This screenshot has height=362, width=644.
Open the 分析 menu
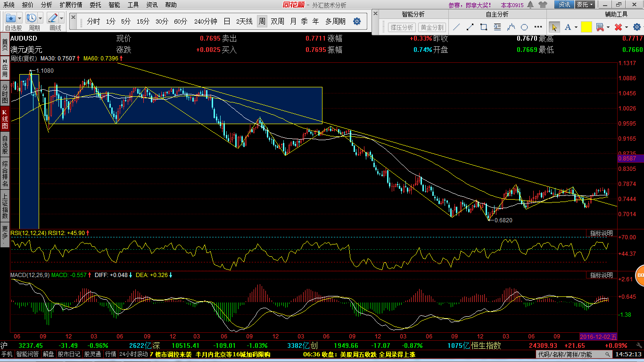47,5
